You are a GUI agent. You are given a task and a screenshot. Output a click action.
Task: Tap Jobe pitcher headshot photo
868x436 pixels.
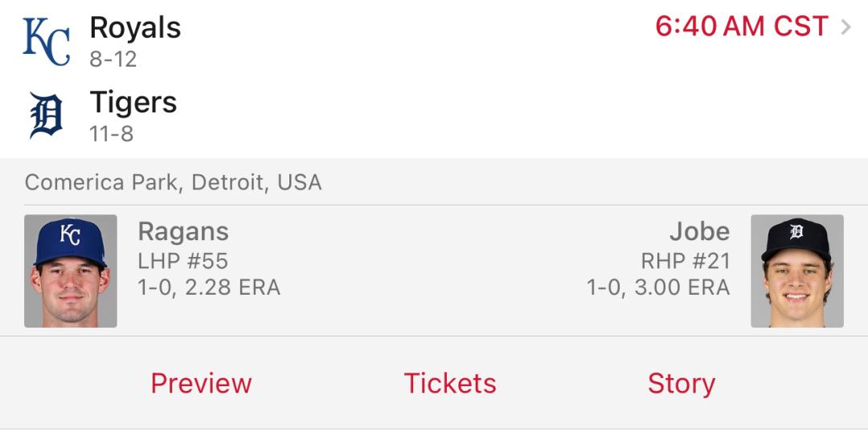point(797,271)
